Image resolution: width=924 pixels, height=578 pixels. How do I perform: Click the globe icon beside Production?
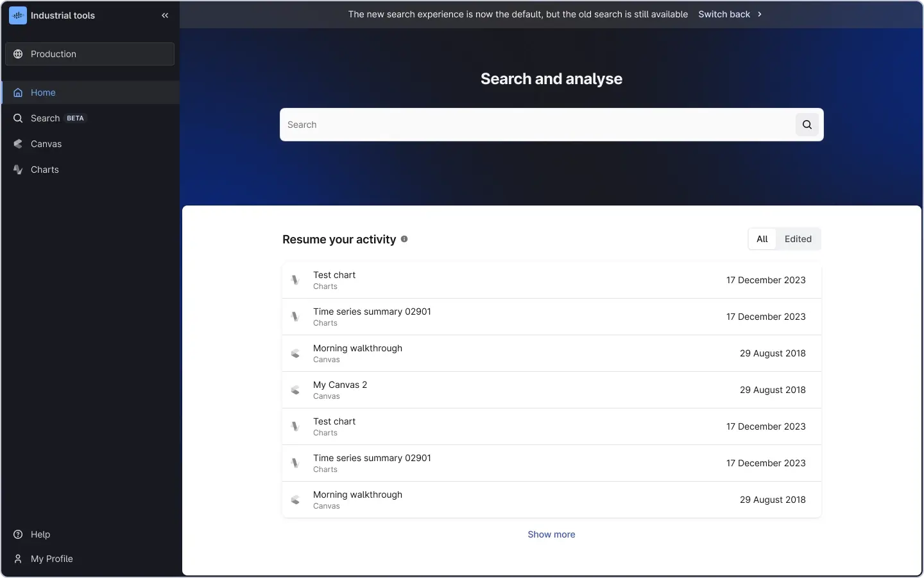coord(18,54)
